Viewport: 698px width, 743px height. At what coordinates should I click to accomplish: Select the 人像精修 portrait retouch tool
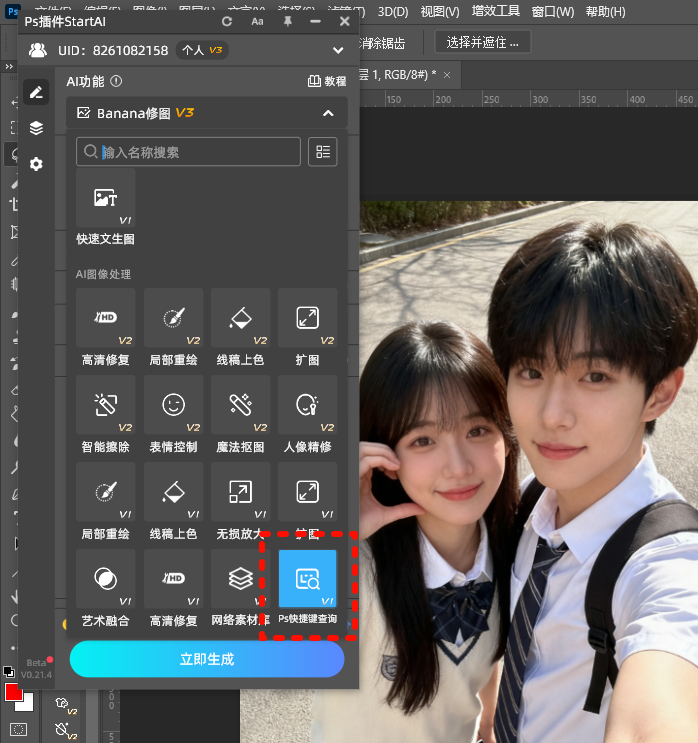(307, 405)
